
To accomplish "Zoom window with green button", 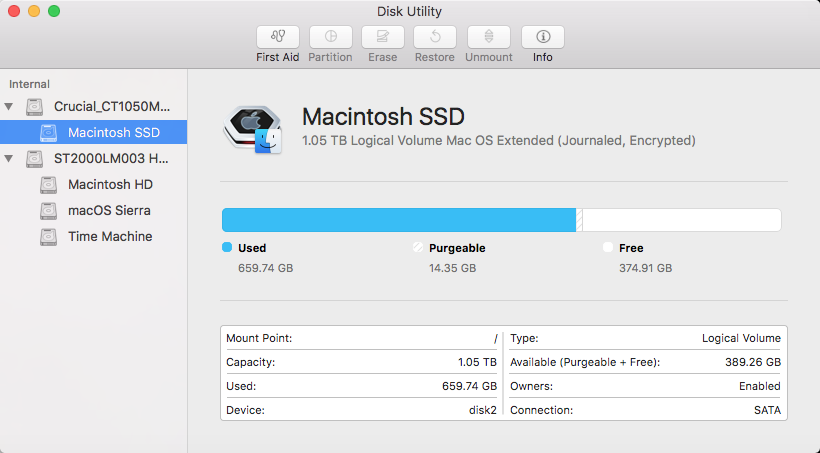I will tap(54, 11).
